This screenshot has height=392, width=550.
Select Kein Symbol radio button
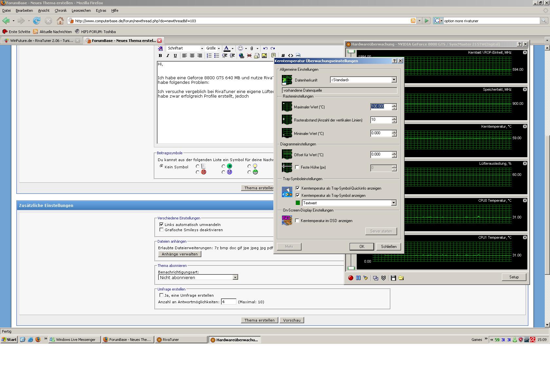tap(161, 166)
